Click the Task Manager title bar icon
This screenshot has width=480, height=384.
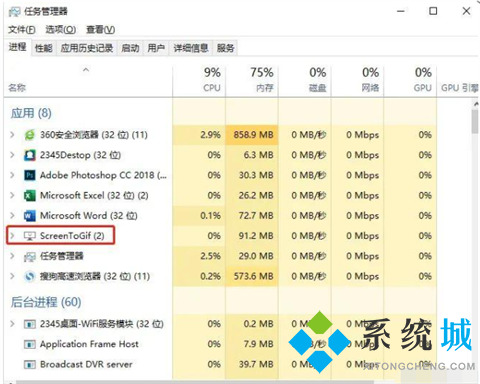(x=14, y=12)
